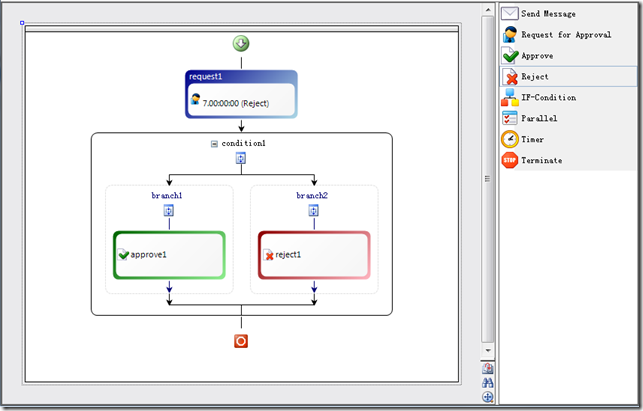This screenshot has height=411, width=643.
Task: Select the approve1 activity name text
Action: click(x=148, y=255)
